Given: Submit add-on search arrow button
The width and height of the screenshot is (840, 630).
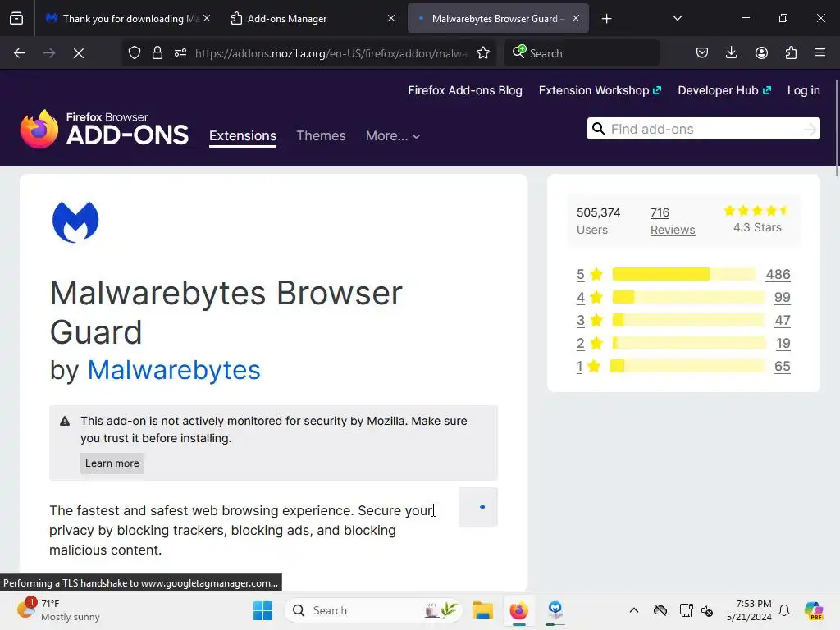Looking at the screenshot, I should tap(810, 129).
